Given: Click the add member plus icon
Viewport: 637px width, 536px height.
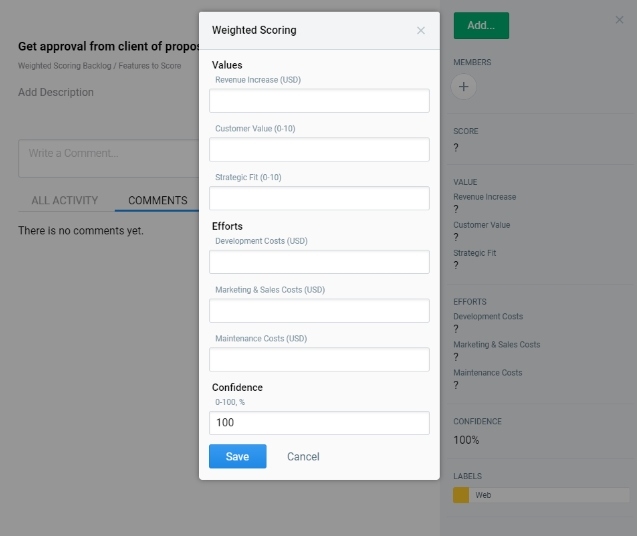Looking at the screenshot, I should [464, 87].
